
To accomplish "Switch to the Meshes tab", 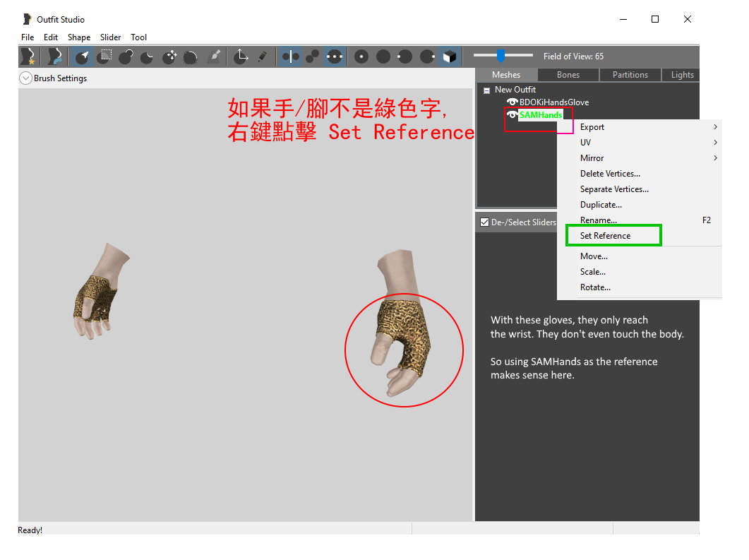I will pos(506,75).
